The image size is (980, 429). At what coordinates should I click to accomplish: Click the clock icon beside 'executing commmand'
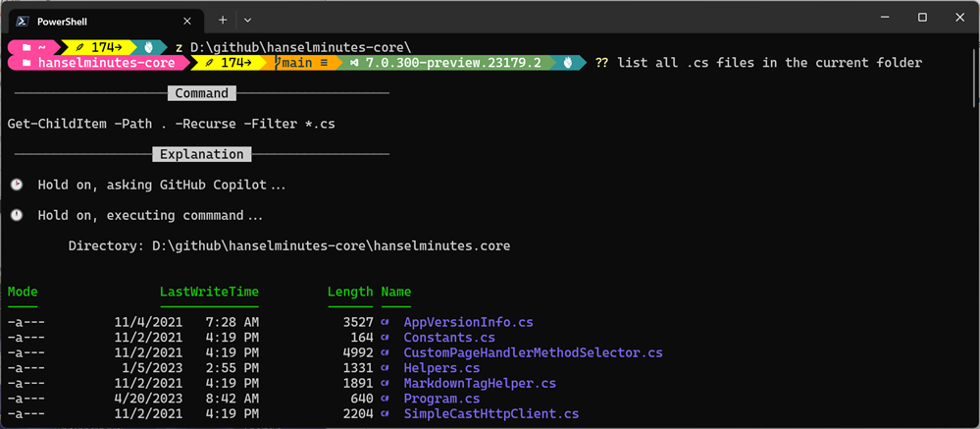[x=17, y=215]
